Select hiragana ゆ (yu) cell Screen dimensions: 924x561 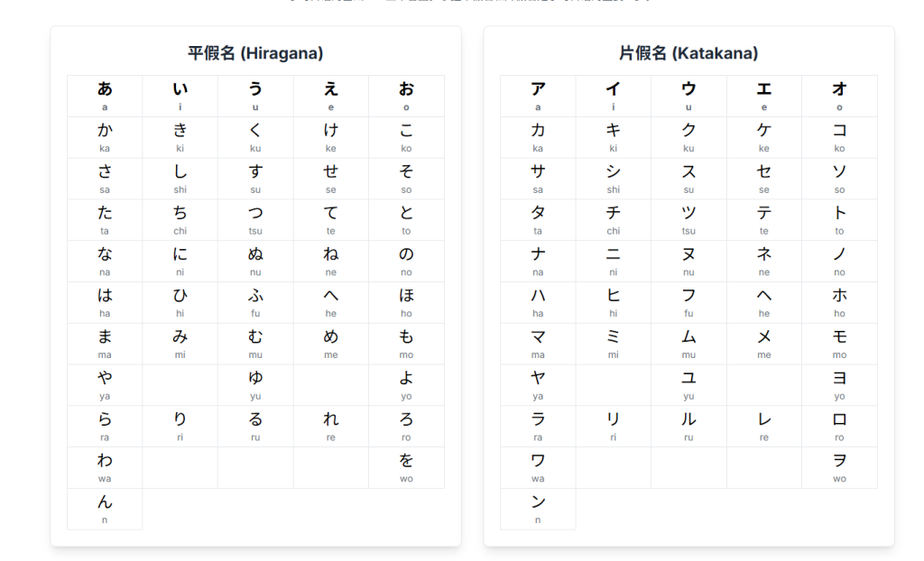coord(255,384)
